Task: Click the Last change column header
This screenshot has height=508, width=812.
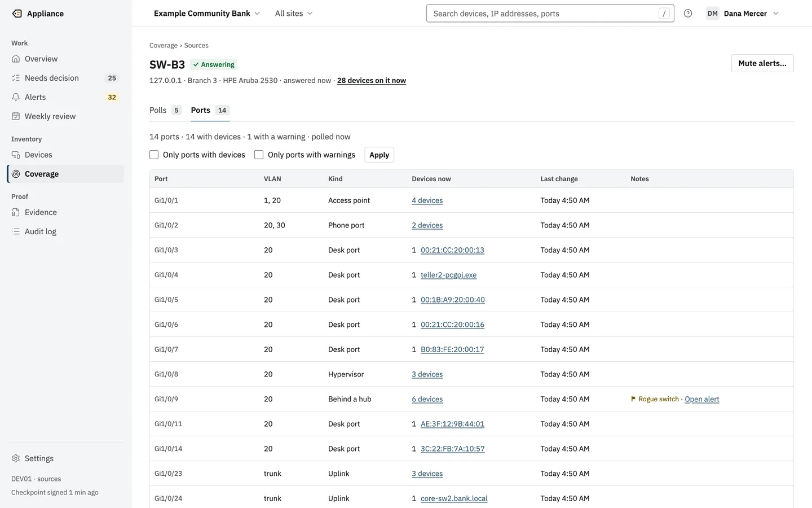Action: [x=559, y=179]
